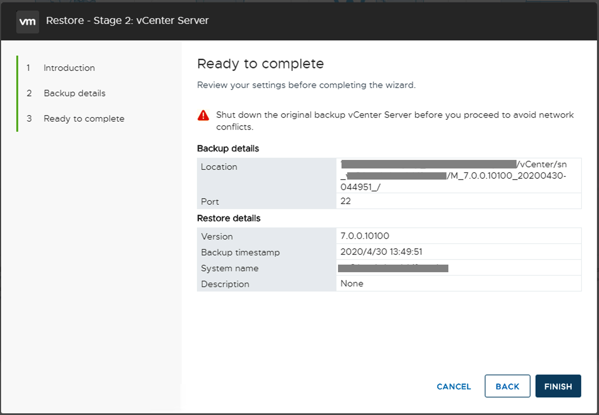
Task: Click the 'Backup details' section heading
Action: pos(228,148)
